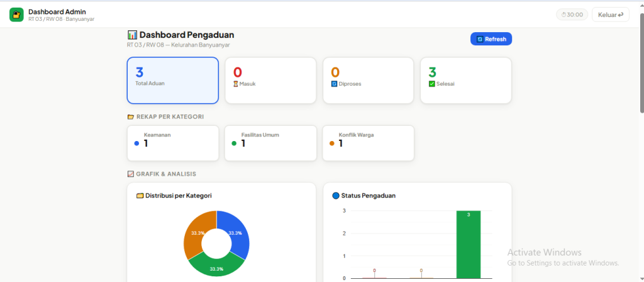Click the green bar in Status Pengaduan chart
This screenshot has width=644, height=282.
(469, 245)
